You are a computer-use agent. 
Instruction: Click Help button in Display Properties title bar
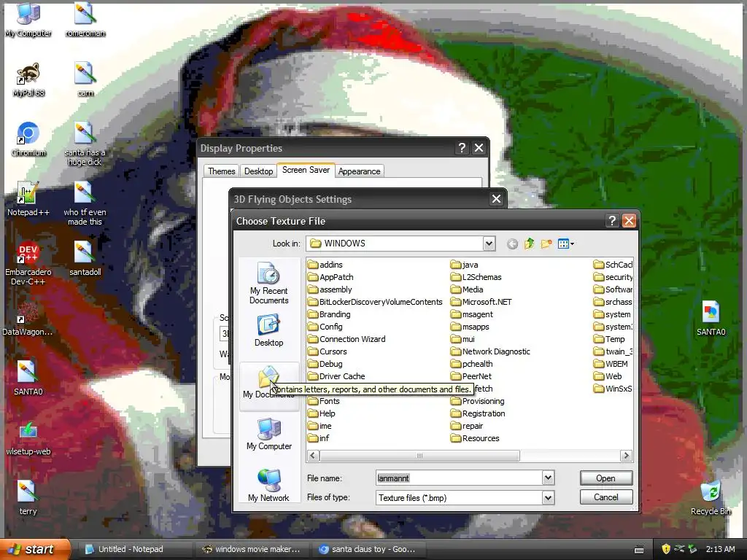[x=462, y=148]
